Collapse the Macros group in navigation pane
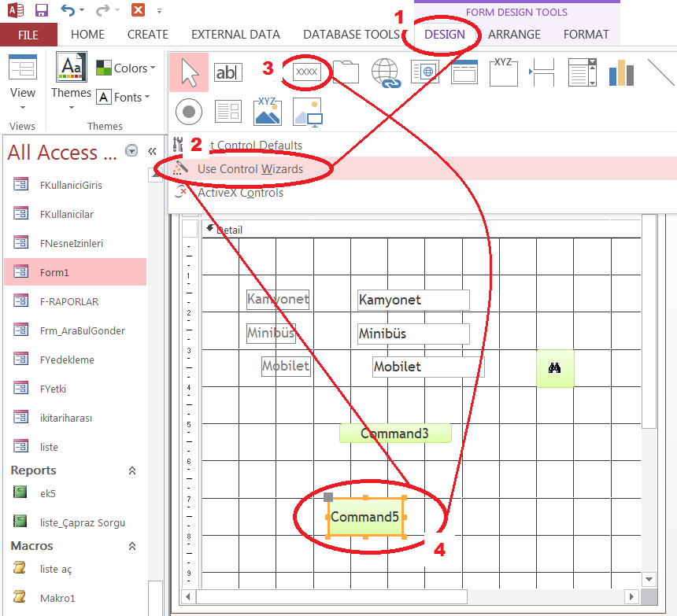Image resolution: width=677 pixels, height=616 pixels. pos(132,546)
